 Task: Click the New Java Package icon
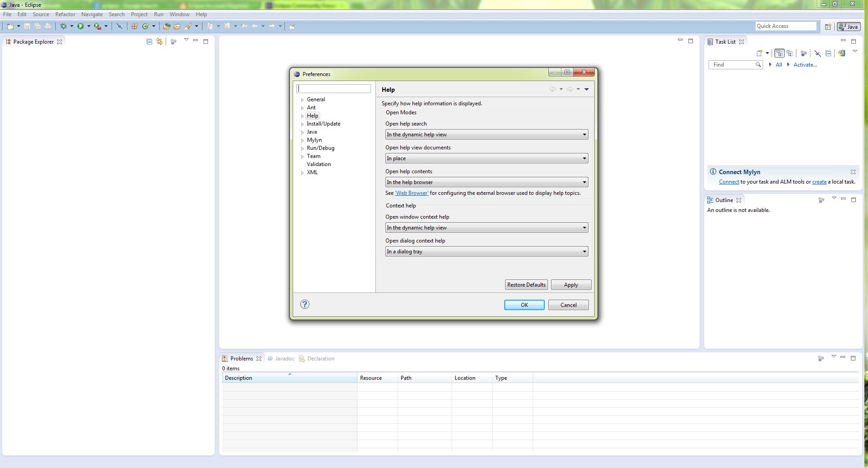(x=134, y=27)
